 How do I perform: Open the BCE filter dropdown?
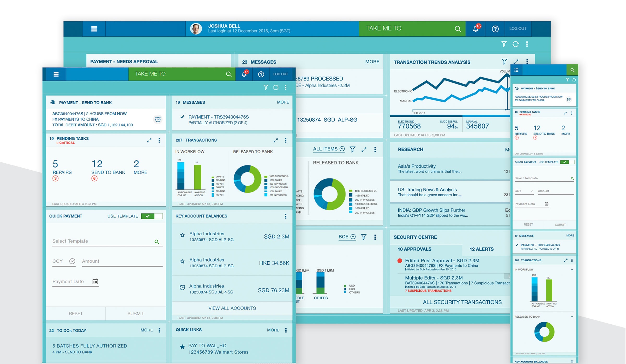(353, 237)
